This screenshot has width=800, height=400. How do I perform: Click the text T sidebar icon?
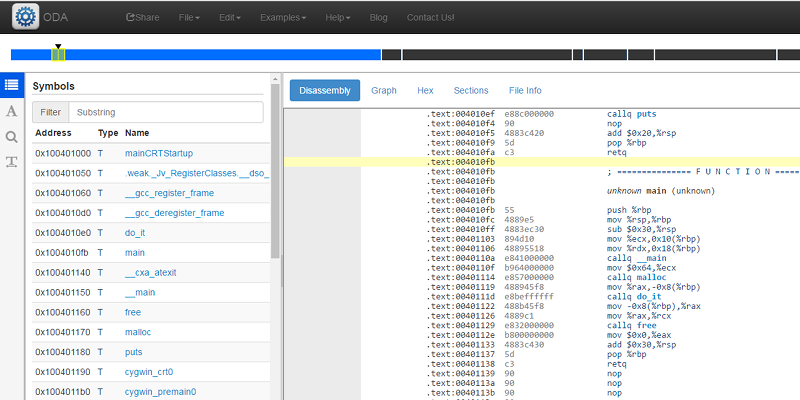click(12, 162)
